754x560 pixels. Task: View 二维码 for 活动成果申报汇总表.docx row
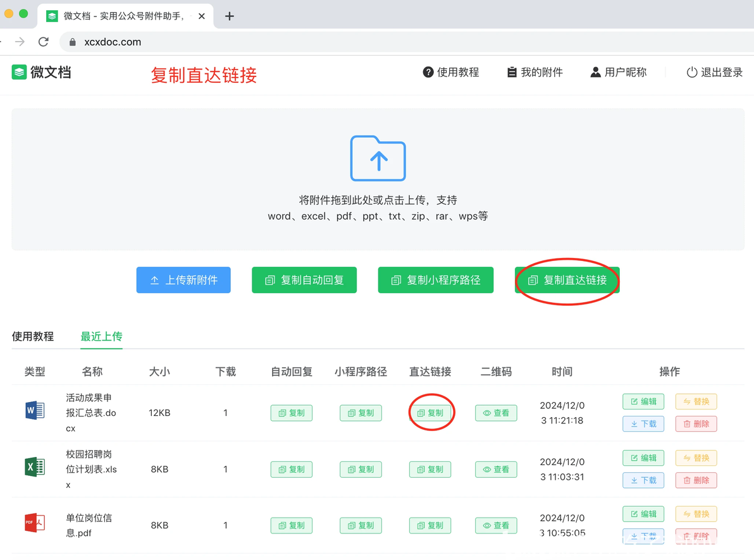(x=496, y=413)
